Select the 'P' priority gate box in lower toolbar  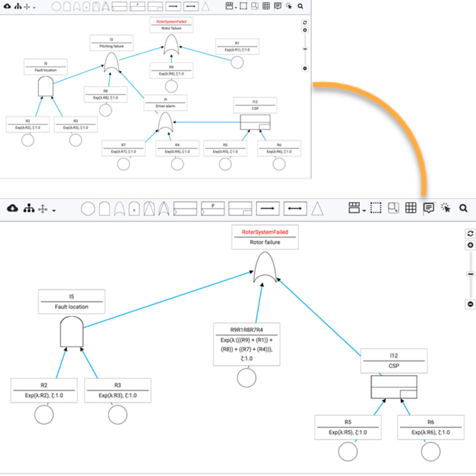pyautogui.click(x=213, y=209)
